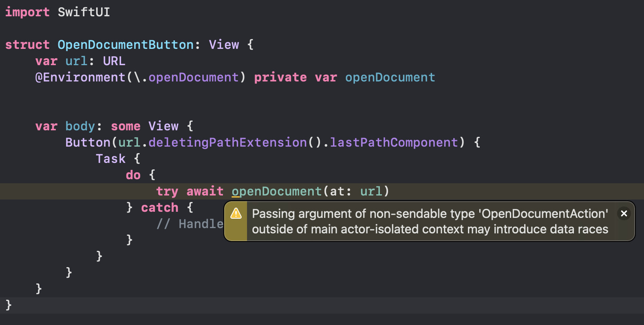This screenshot has height=325, width=644.
Task: Click the body property name
Action: click(80, 126)
